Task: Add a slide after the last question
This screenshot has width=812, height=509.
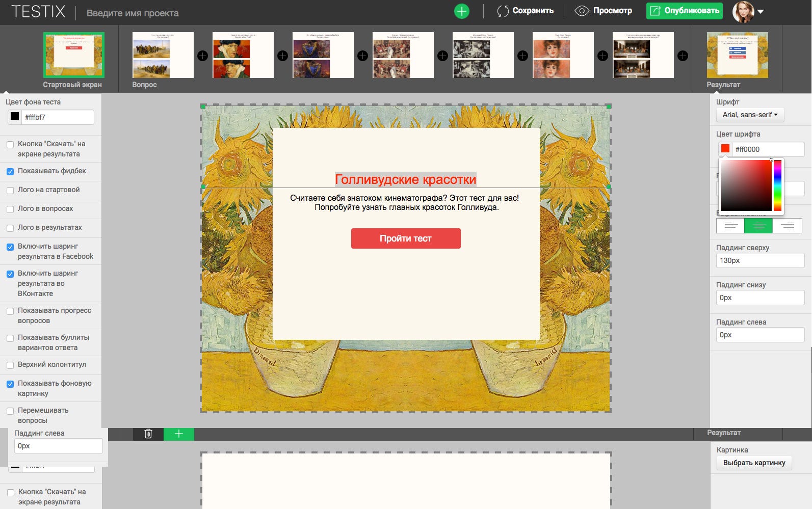Action: (x=683, y=56)
